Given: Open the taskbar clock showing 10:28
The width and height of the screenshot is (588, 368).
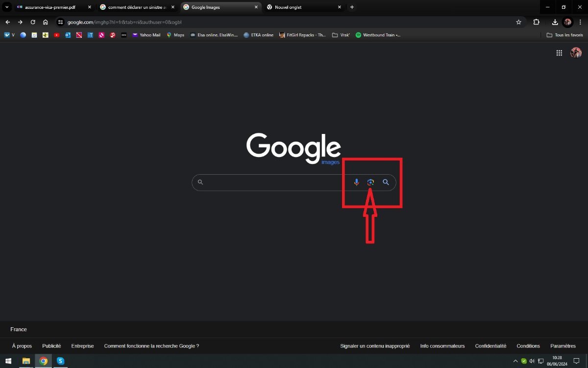Looking at the screenshot, I should [x=557, y=361].
